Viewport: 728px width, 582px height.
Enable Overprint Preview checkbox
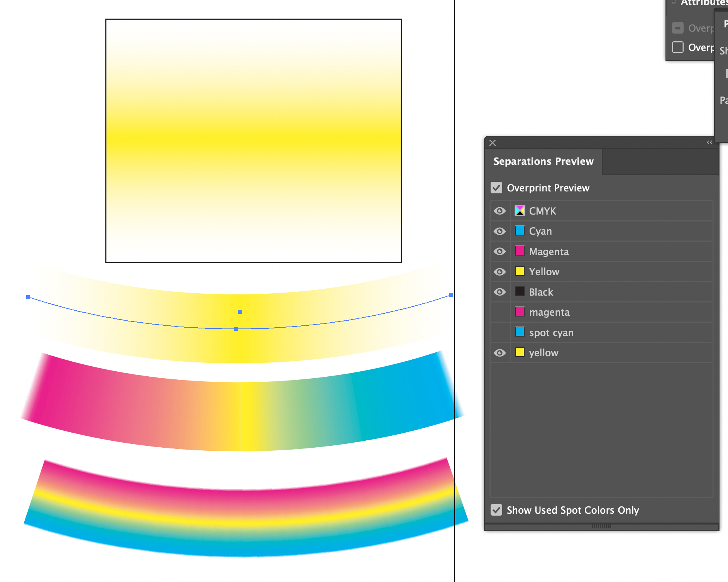tap(496, 188)
